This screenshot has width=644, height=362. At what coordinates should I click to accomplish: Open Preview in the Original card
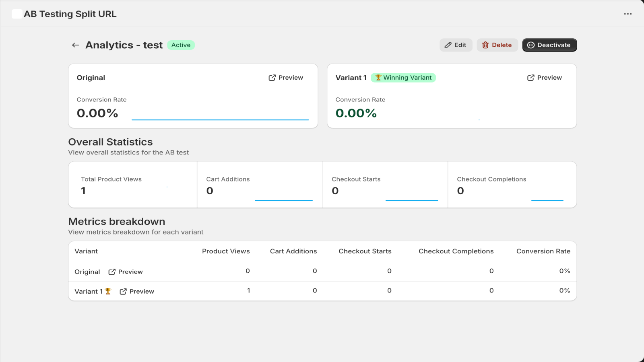pos(286,78)
